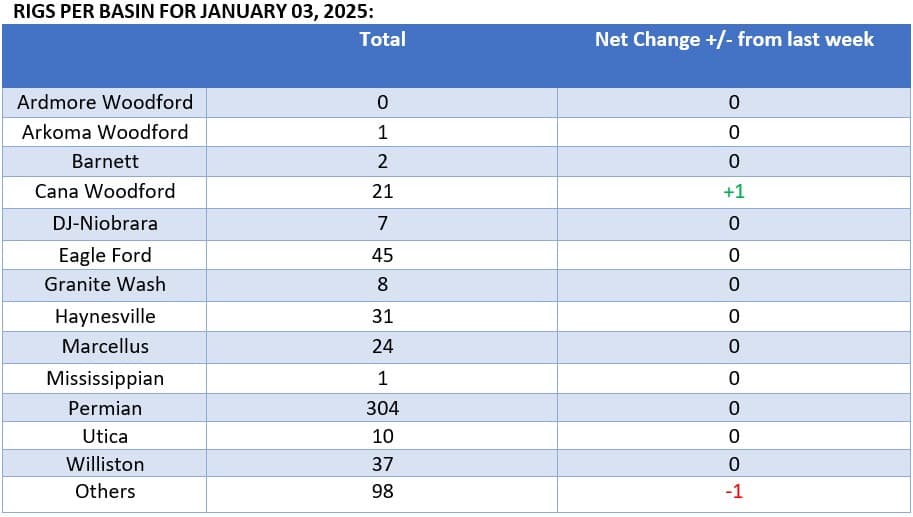Click the Eagle Ford total of 45
The height and width of the screenshot is (517, 913).
point(382,255)
